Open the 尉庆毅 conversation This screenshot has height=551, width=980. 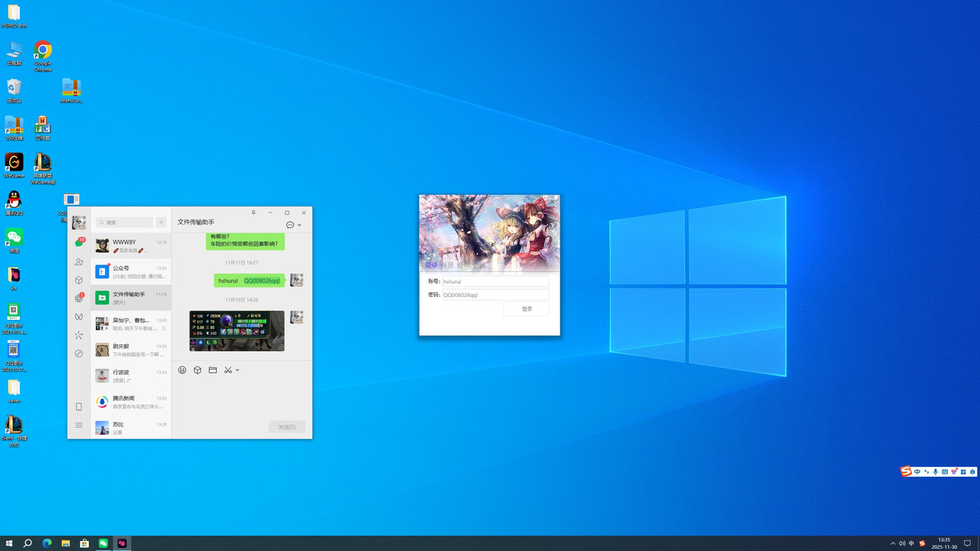pos(131,350)
